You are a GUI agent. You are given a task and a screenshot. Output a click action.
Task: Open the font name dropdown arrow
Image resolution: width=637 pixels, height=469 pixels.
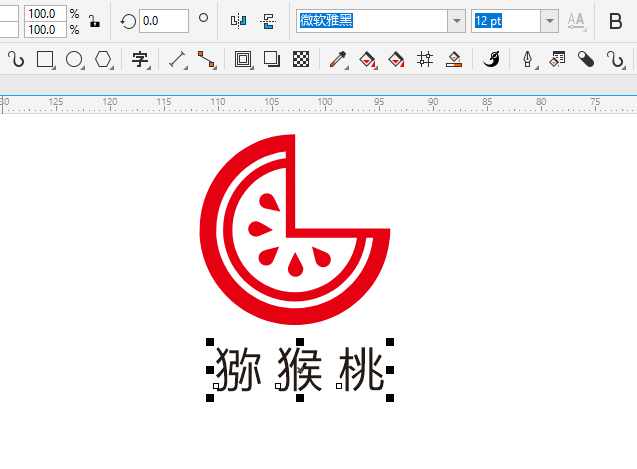click(x=457, y=21)
